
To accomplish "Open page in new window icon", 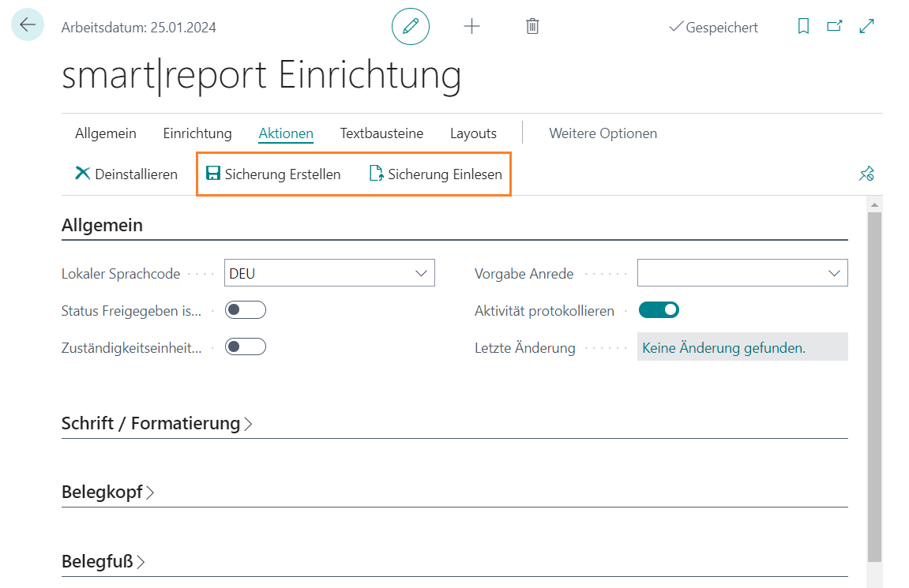I will pyautogui.click(x=835, y=27).
